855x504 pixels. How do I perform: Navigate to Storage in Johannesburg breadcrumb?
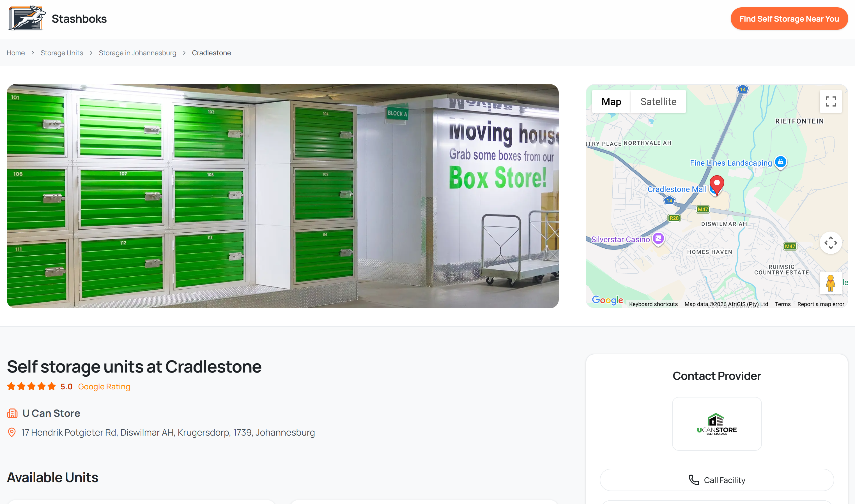137,53
